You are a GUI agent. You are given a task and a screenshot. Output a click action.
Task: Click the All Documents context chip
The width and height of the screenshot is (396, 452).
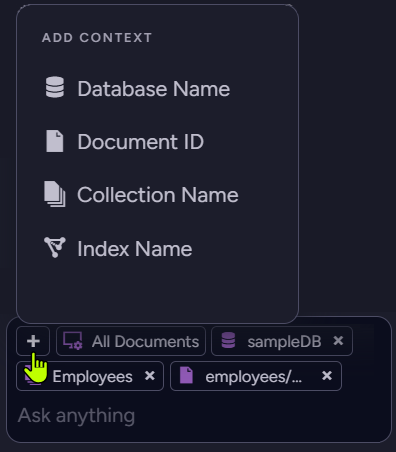[x=131, y=341]
